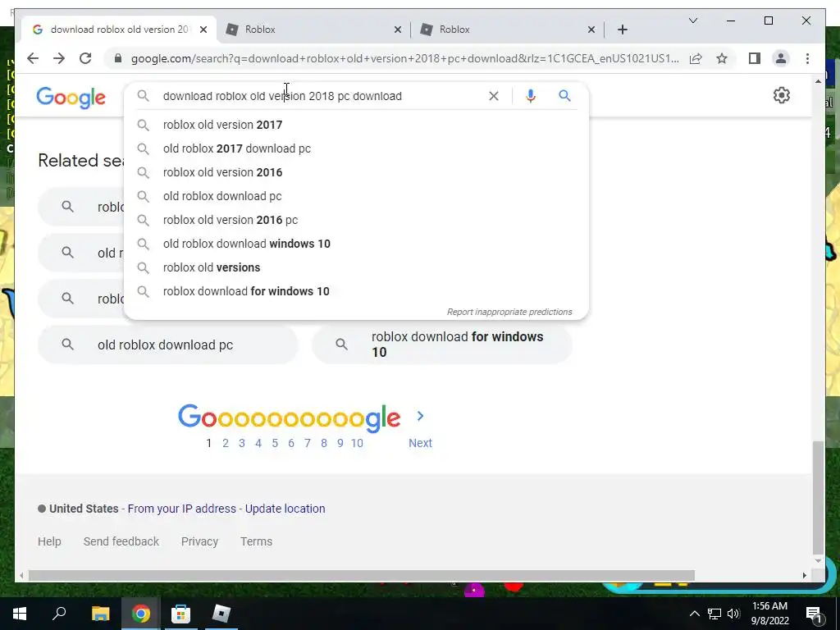Choose suggestion roblox old versions
Screen dimensions: 840x630
coord(356,267)
